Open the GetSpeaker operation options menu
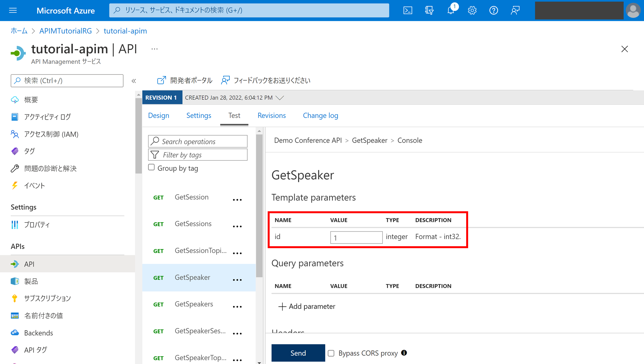This screenshot has height=364, width=644. tap(237, 280)
